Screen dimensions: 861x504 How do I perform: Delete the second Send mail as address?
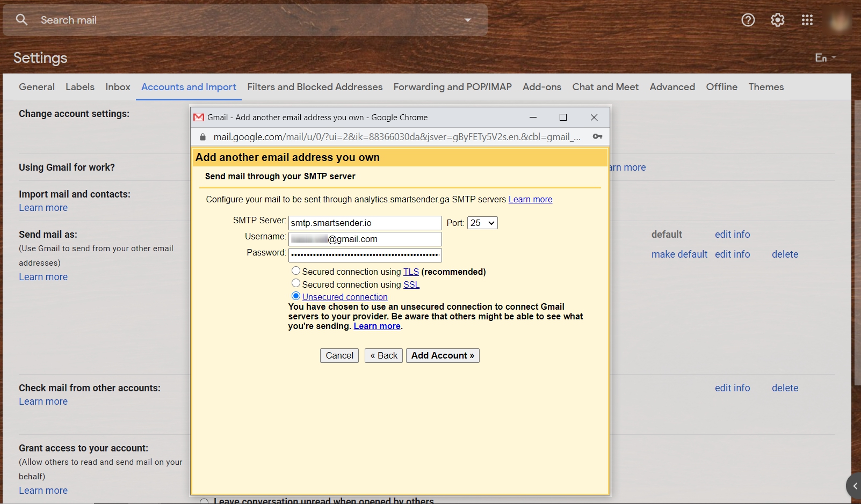point(785,254)
